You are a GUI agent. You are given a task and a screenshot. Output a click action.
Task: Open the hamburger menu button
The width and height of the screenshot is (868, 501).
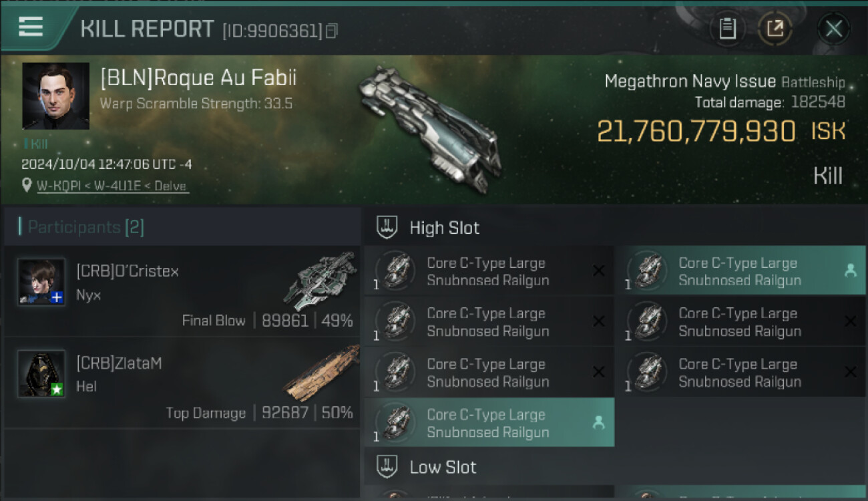(x=31, y=27)
